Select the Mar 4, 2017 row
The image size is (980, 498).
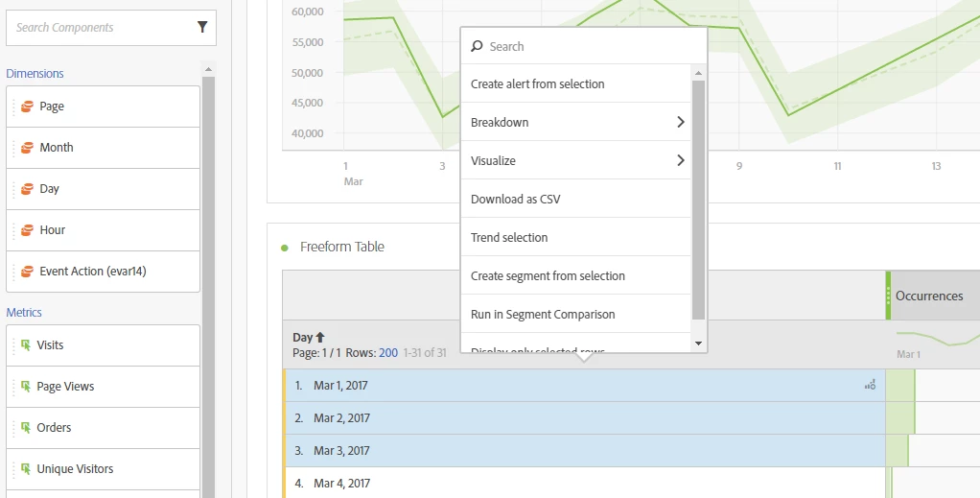[584, 483]
